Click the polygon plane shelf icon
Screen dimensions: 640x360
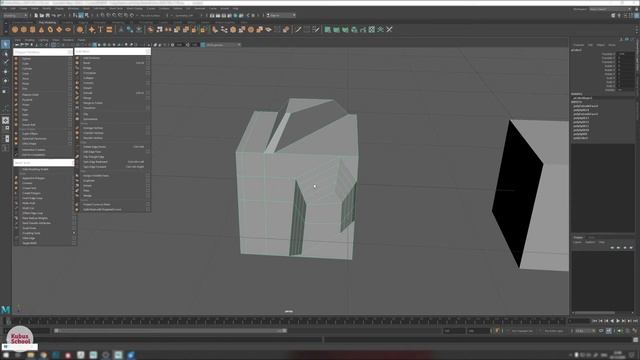[59, 29]
